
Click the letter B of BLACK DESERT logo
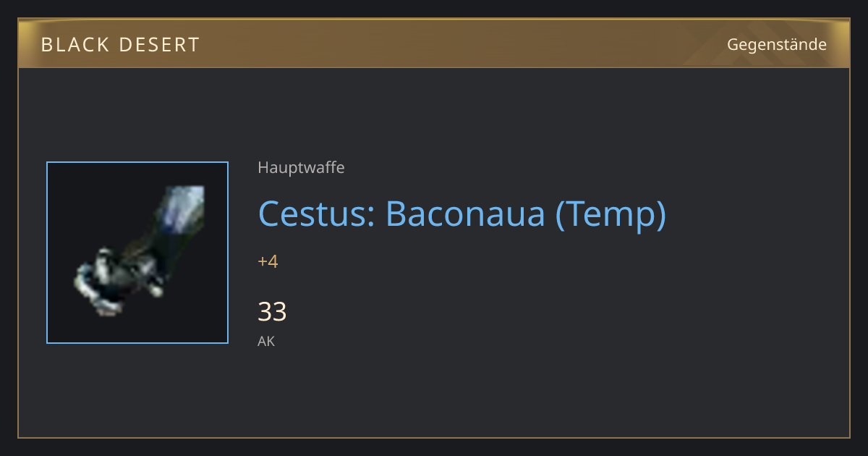click(x=46, y=45)
